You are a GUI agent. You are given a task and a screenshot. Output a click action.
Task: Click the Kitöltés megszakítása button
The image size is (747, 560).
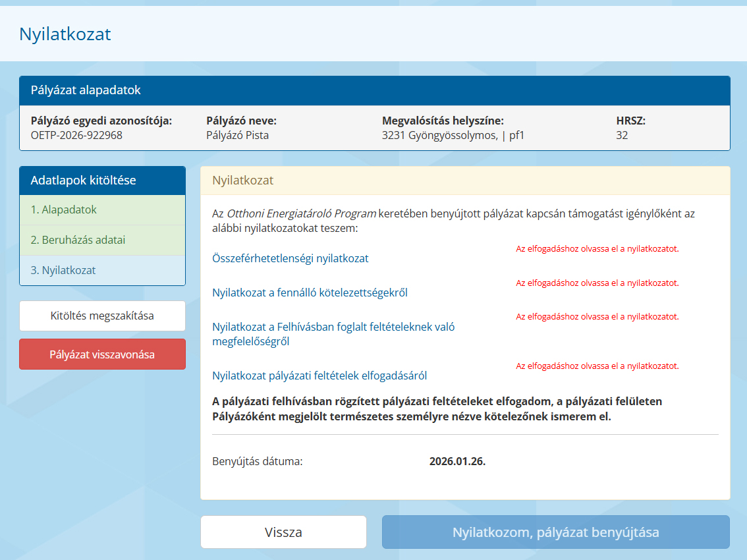(102, 316)
